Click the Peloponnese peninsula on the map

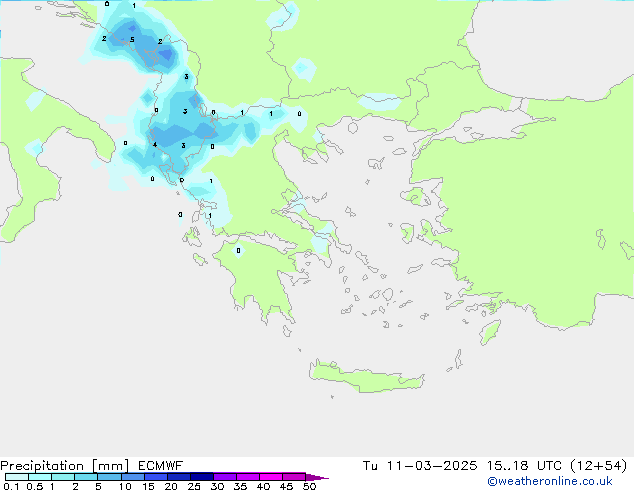[259, 279]
